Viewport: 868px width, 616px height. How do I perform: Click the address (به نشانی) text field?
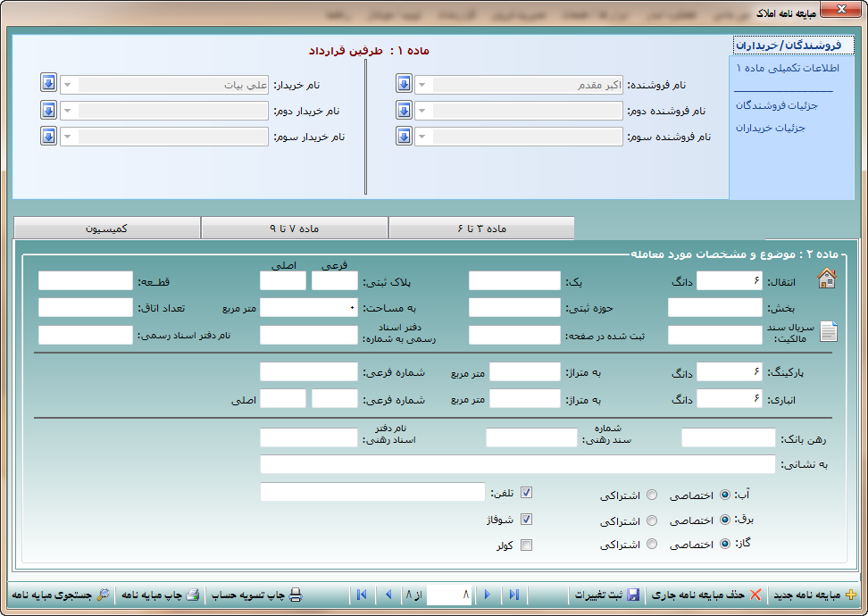click(517, 464)
